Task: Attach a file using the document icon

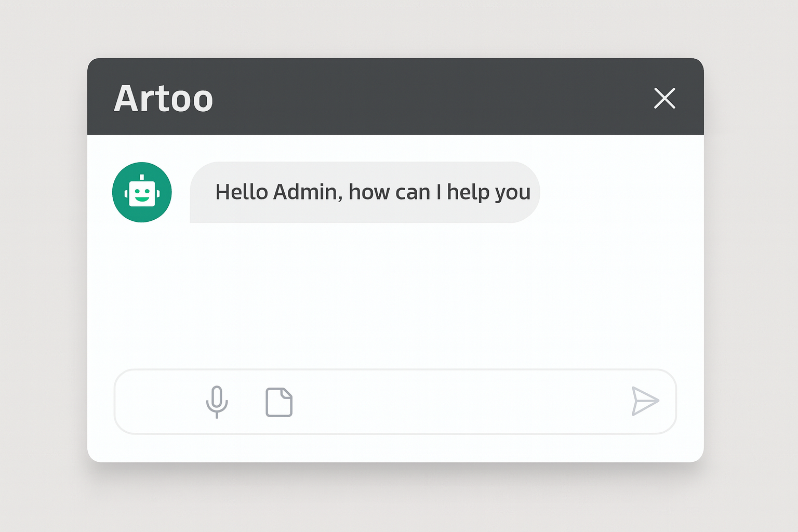Action: [x=279, y=402]
